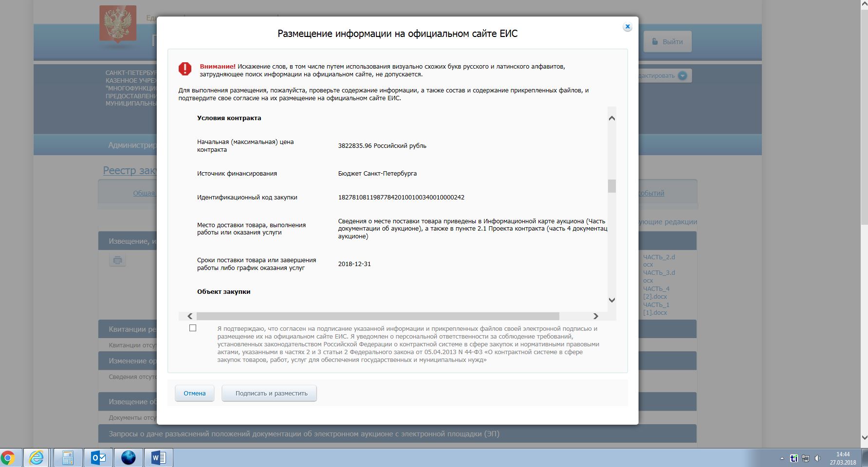This screenshot has width=868, height=467.
Task: Click the ti tray icon
Action: 794,458
